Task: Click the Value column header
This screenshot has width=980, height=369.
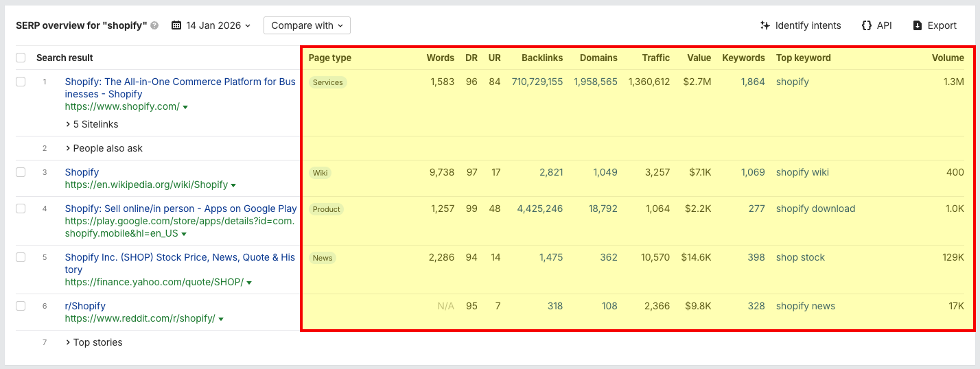Action: [x=699, y=58]
